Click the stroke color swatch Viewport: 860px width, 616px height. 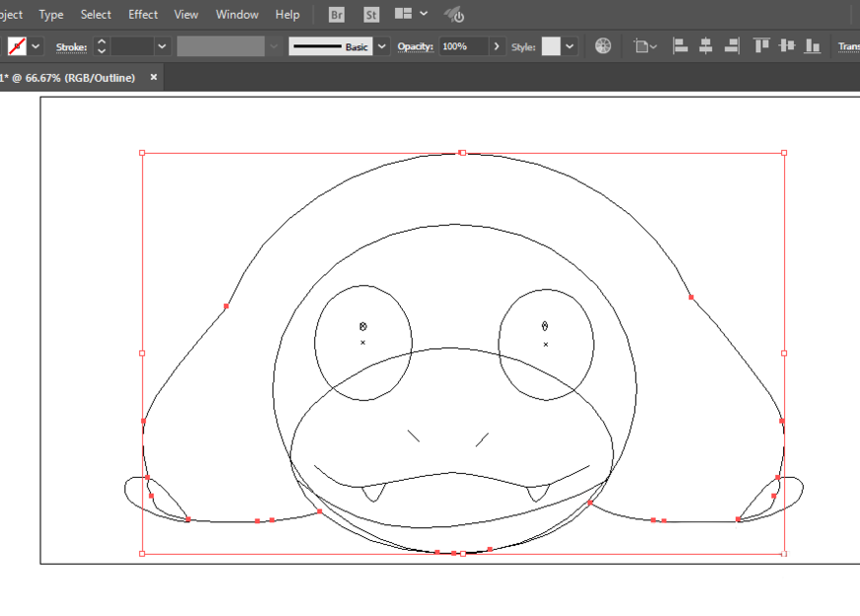17,46
